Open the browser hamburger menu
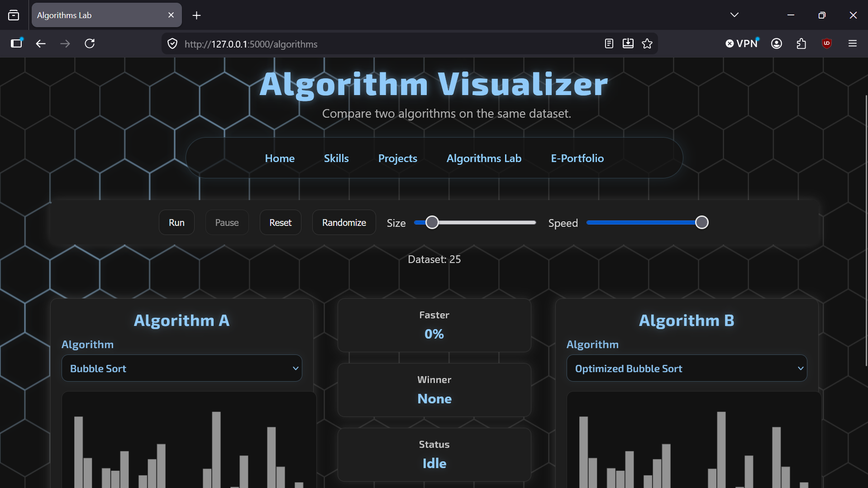Viewport: 868px width, 488px height. coord(853,43)
